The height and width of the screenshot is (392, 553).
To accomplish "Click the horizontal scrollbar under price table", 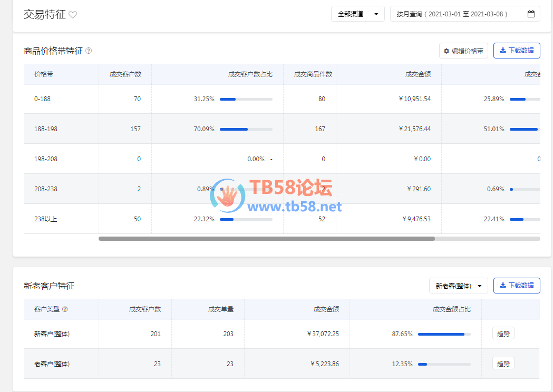I will point(266,239).
